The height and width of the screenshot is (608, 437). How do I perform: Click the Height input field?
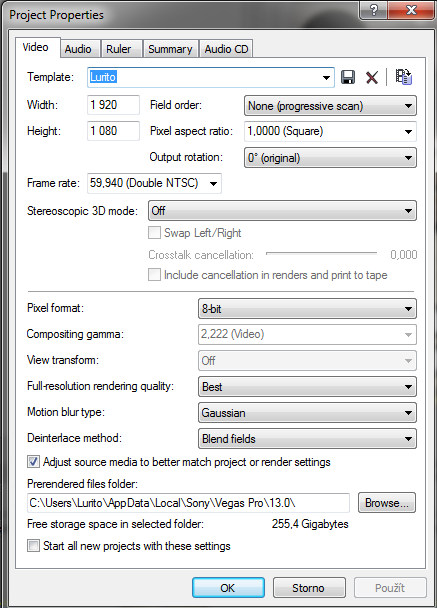point(114,131)
